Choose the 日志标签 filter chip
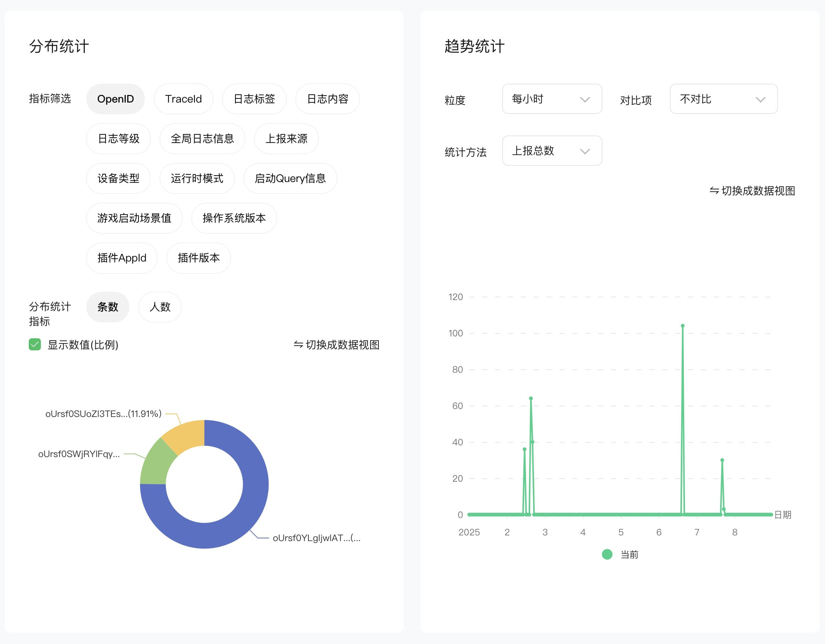Screen dimensions: 825x644 (254, 99)
